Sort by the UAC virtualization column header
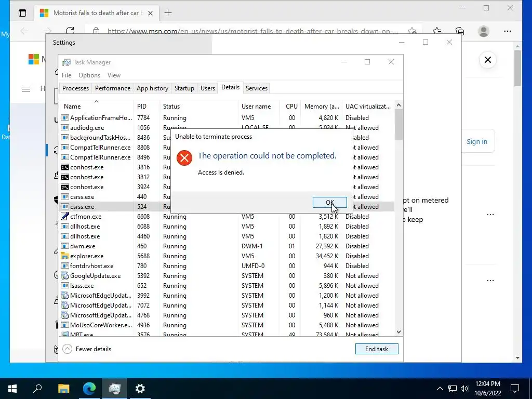Viewport: 532px width, 399px height. point(368,106)
